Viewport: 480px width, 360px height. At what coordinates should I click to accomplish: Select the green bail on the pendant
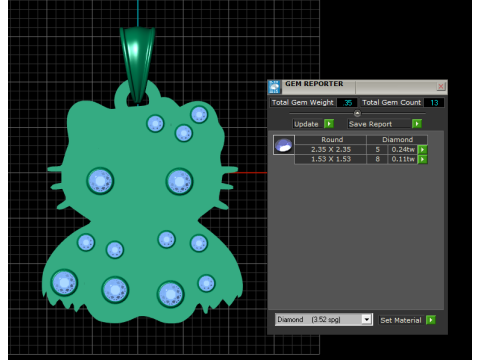pos(137,64)
